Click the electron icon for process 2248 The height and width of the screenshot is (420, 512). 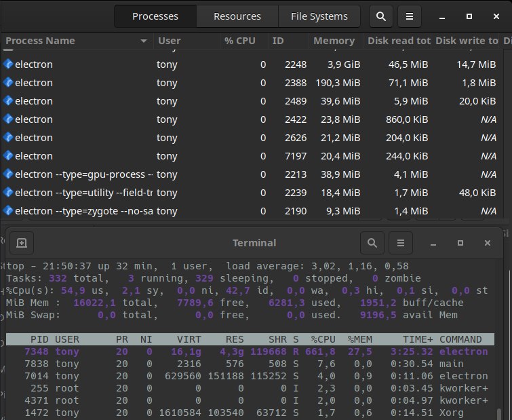click(8, 64)
